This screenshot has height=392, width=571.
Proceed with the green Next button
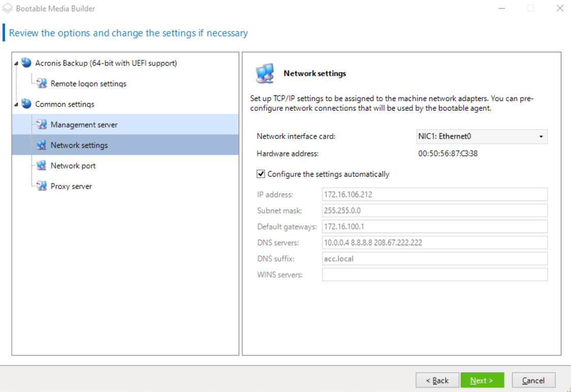tap(482, 380)
